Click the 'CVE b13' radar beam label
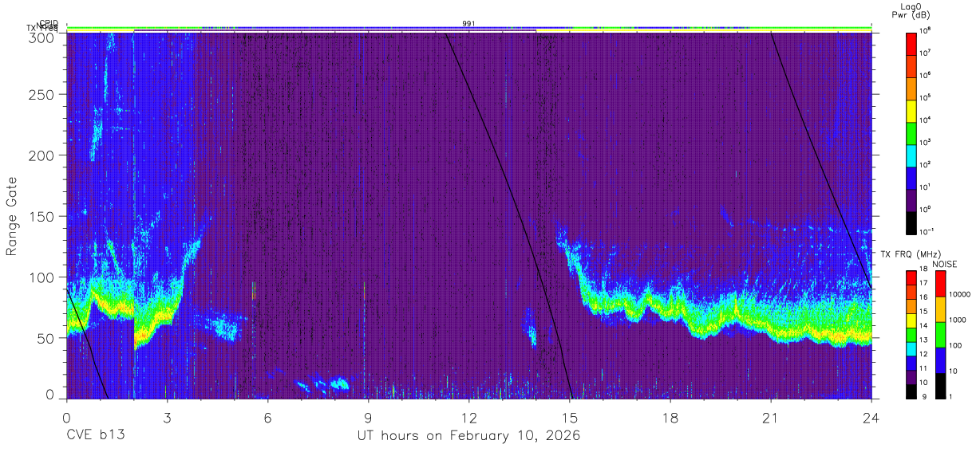The height and width of the screenshot is (452, 980). (x=95, y=435)
